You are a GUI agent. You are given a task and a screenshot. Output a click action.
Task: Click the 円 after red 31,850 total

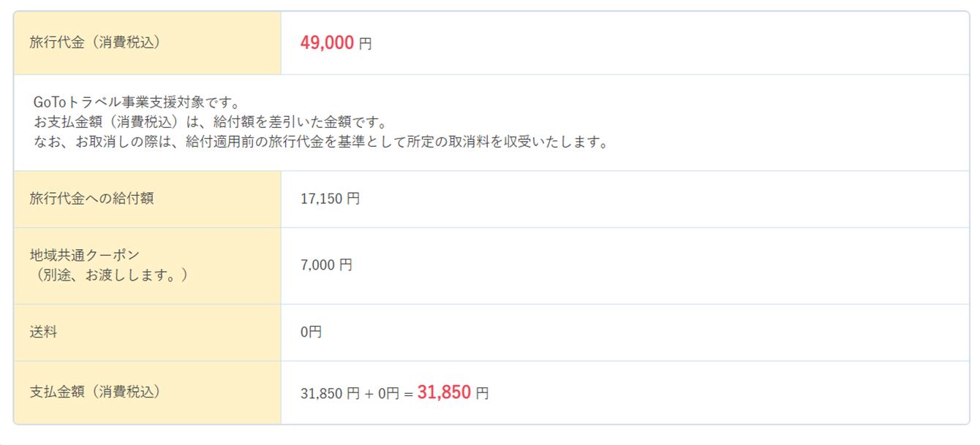point(483,394)
